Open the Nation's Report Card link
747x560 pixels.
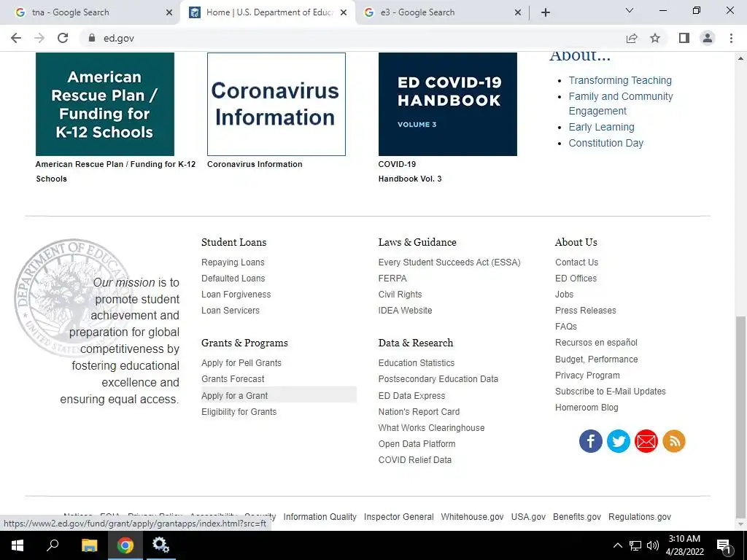[419, 411]
